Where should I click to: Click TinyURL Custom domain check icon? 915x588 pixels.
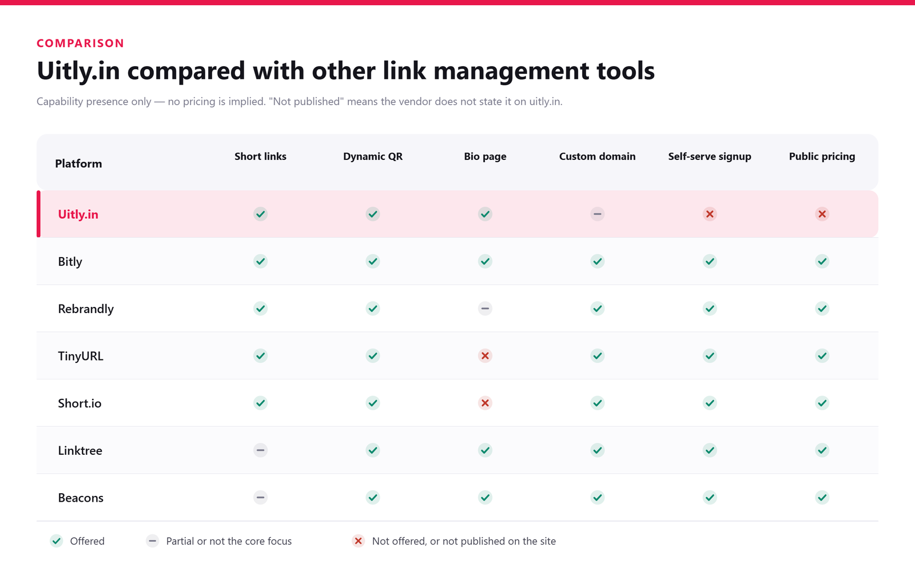[x=598, y=356]
